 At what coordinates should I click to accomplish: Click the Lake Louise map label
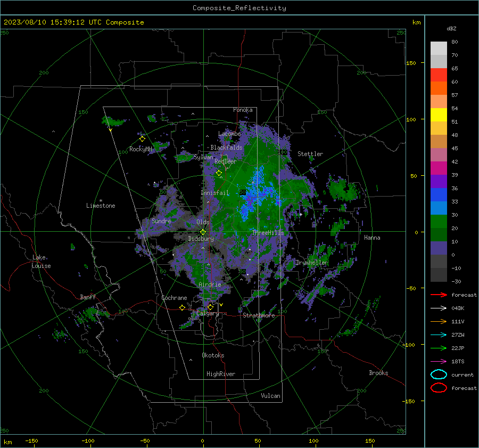(x=41, y=262)
